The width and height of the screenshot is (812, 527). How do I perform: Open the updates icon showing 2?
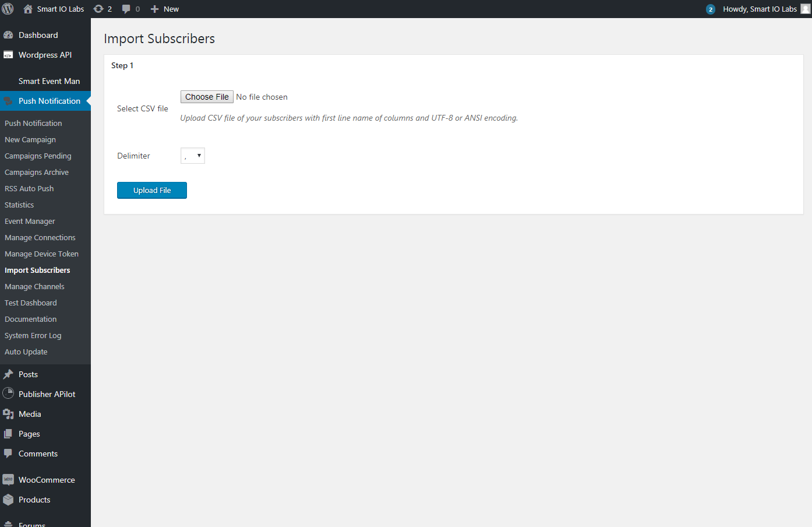(98, 9)
